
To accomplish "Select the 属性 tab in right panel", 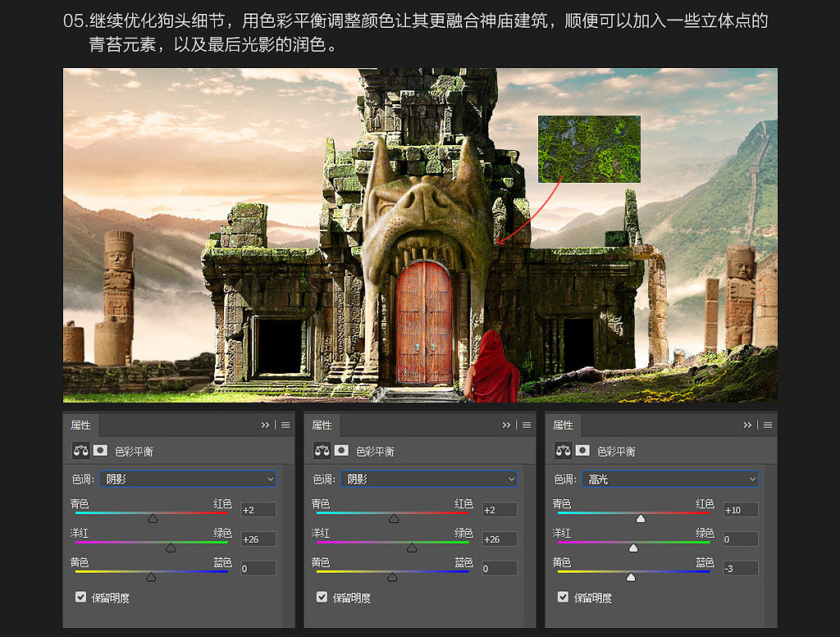I will [x=563, y=425].
